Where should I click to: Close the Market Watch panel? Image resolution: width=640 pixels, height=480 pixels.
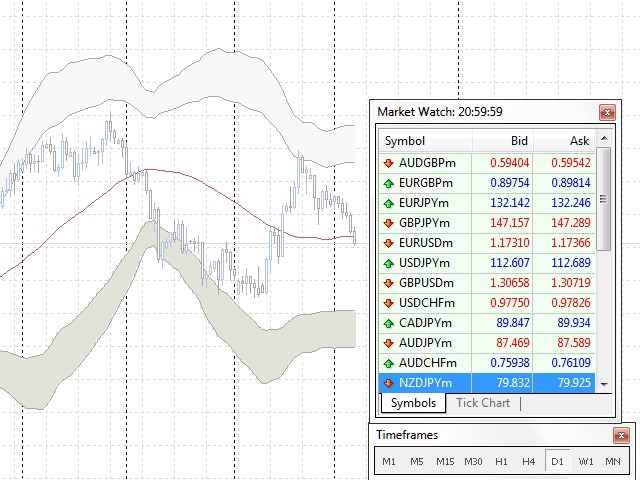[607, 112]
